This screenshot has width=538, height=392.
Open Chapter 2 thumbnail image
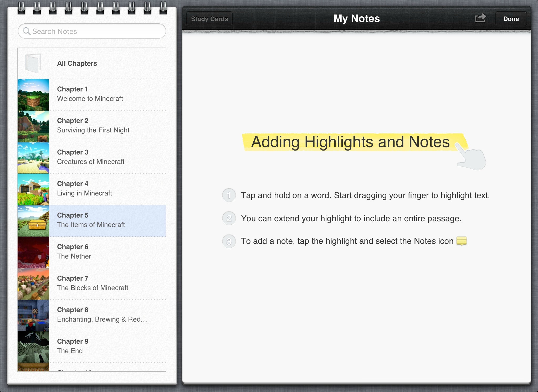(x=33, y=126)
